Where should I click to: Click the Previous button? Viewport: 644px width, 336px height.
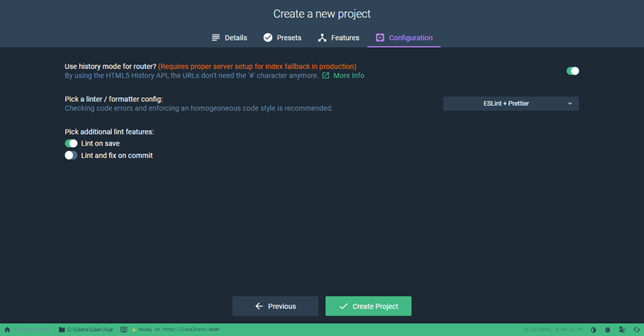275,306
